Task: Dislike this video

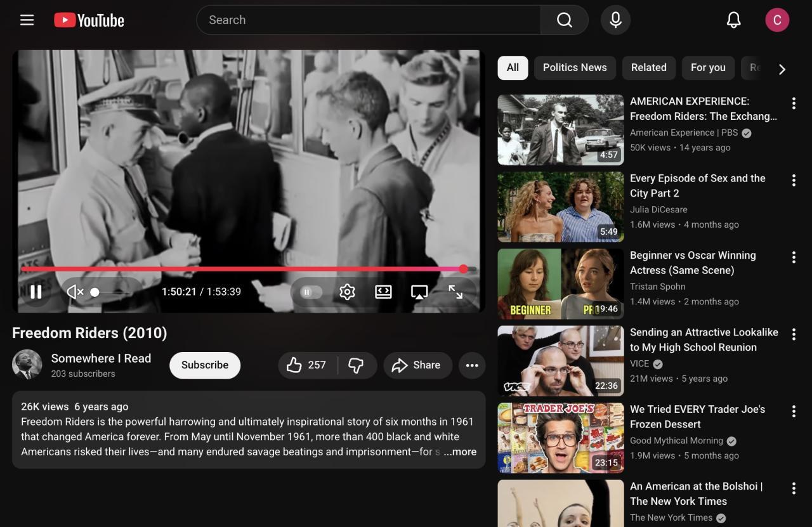Action: click(357, 365)
